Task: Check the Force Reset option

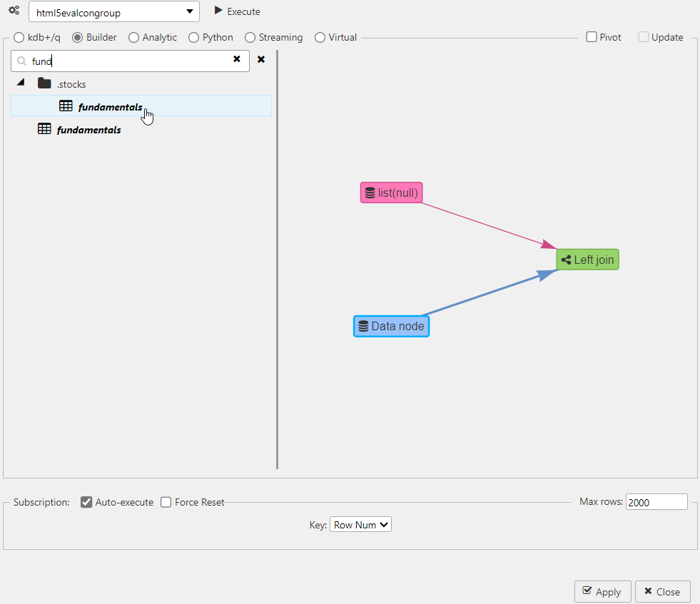Action: click(166, 501)
